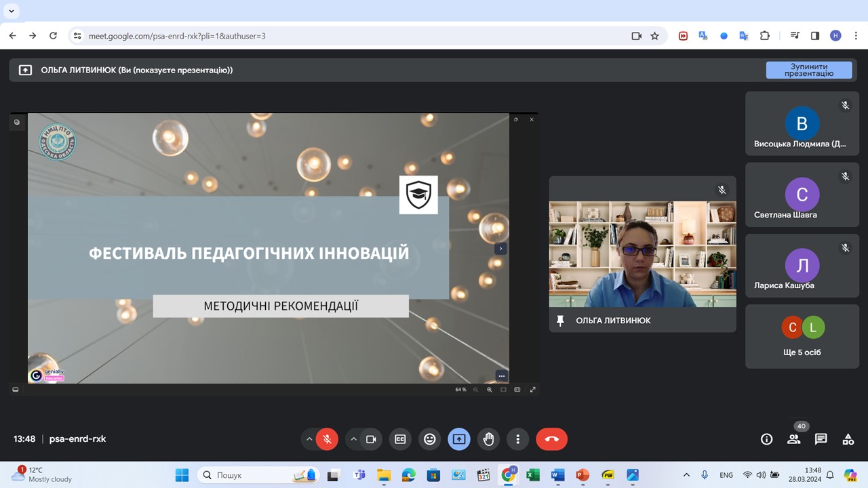The height and width of the screenshot is (488, 868).
Task: Open the Ще 5 осіб participants tile
Action: pos(802,337)
